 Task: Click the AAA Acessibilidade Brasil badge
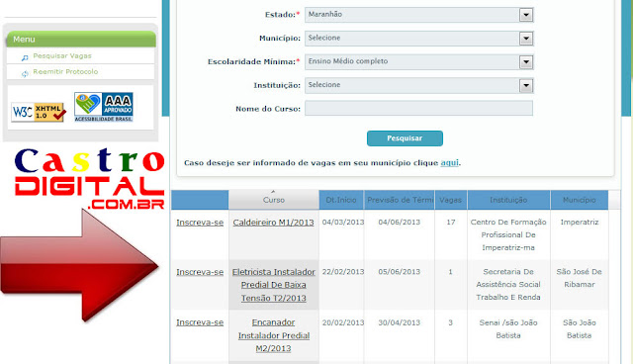(104, 107)
